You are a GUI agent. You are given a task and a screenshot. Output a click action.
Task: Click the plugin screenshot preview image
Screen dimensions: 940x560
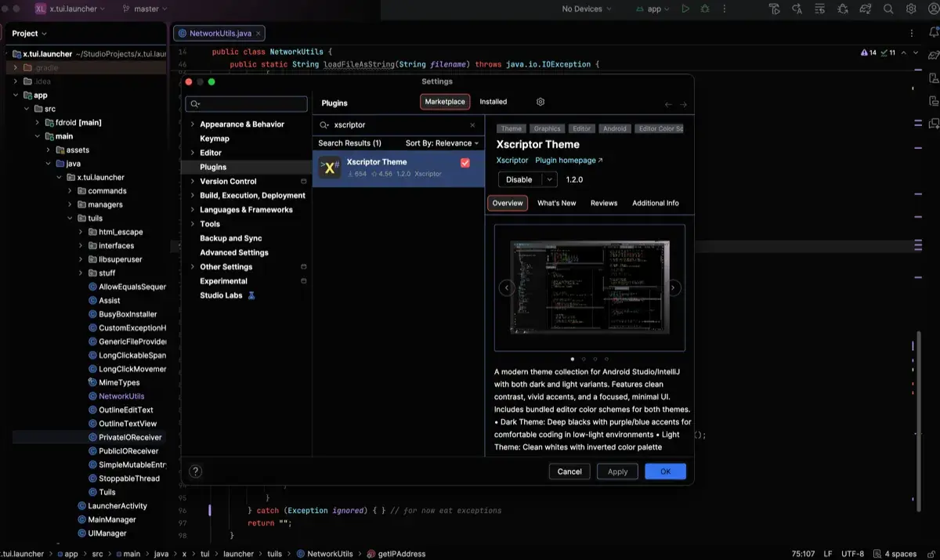pos(590,288)
